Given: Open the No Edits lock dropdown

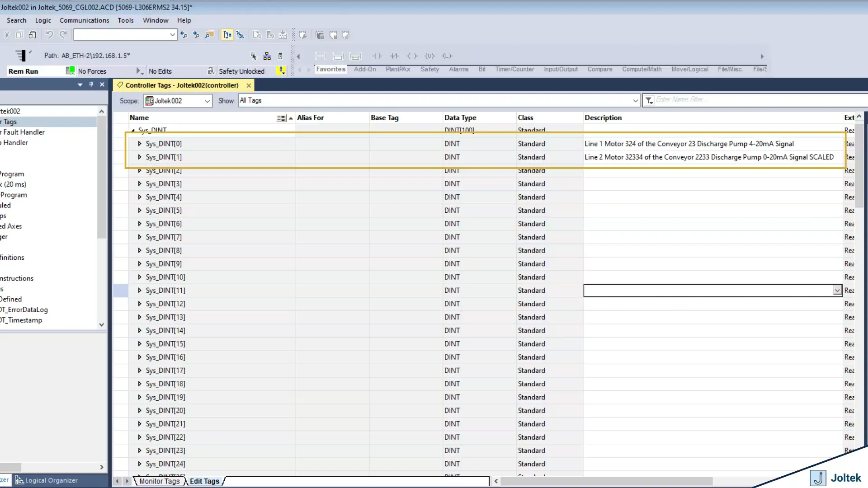Looking at the screenshot, I should coord(211,71).
